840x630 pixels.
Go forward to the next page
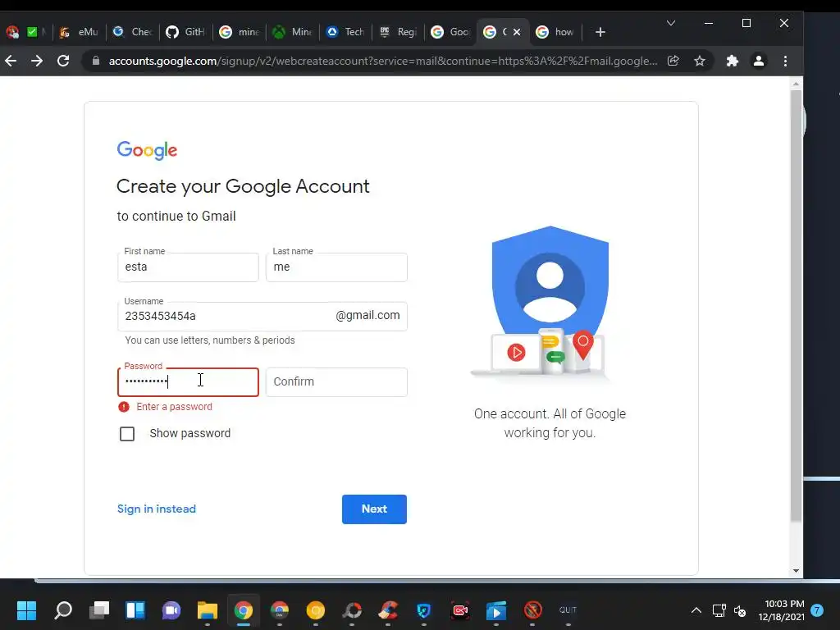pos(36,61)
